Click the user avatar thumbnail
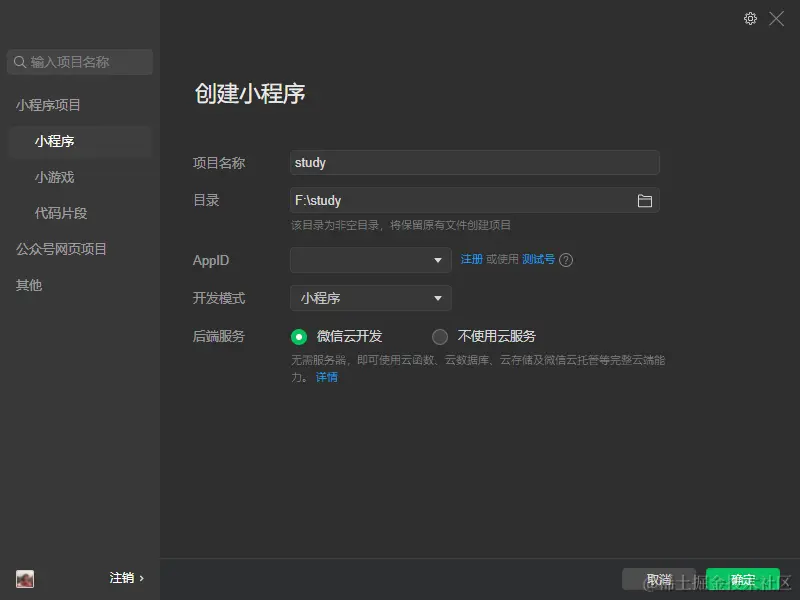800x600 pixels. point(25,579)
